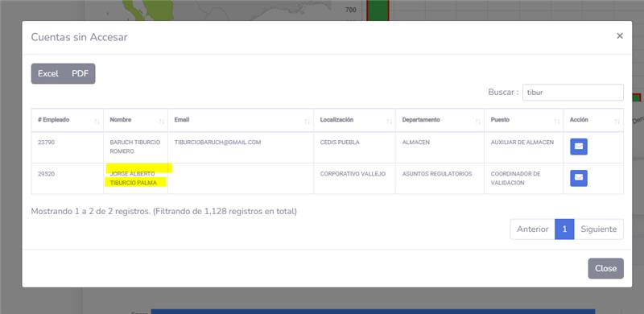The width and height of the screenshot is (644, 314).
Task: Send email to Jorge Alberto Tiburcio Palma
Action: pos(578,178)
